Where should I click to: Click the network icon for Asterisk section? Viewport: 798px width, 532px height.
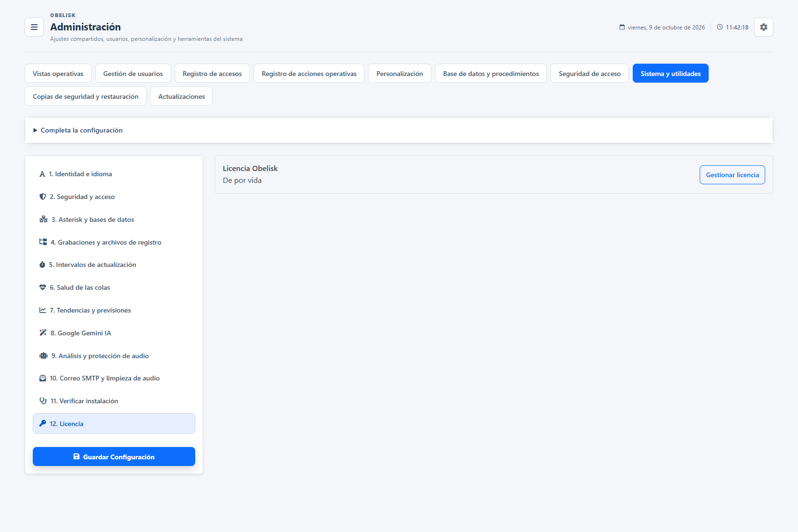[x=43, y=219]
